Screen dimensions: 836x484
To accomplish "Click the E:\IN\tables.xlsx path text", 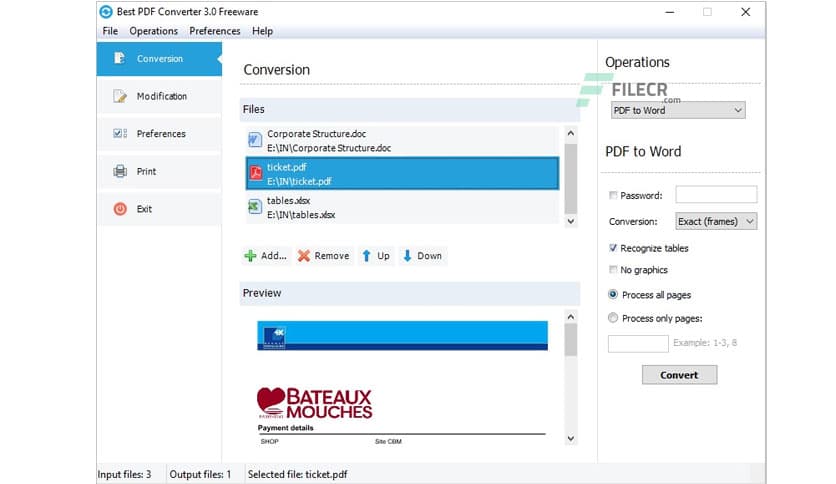I will click(301, 215).
